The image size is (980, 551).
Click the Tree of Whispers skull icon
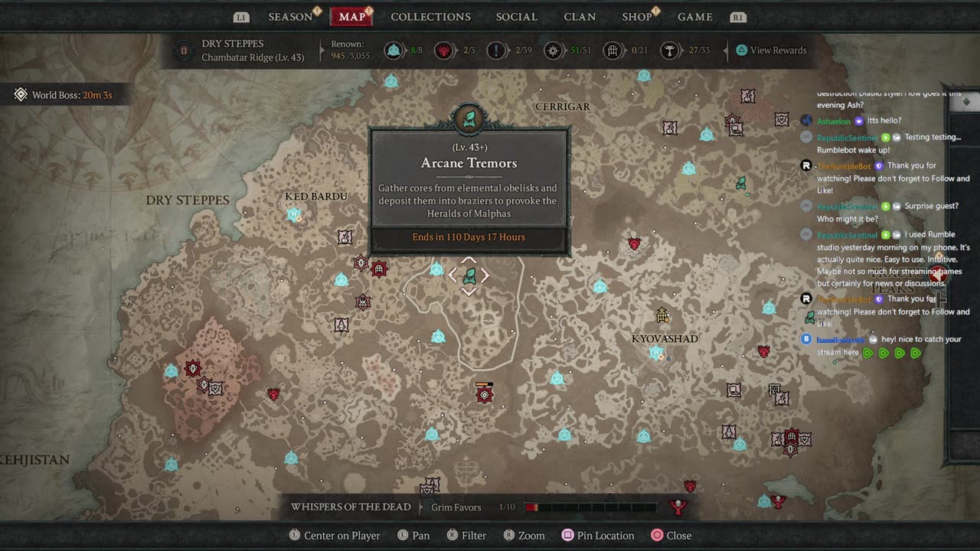678,506
